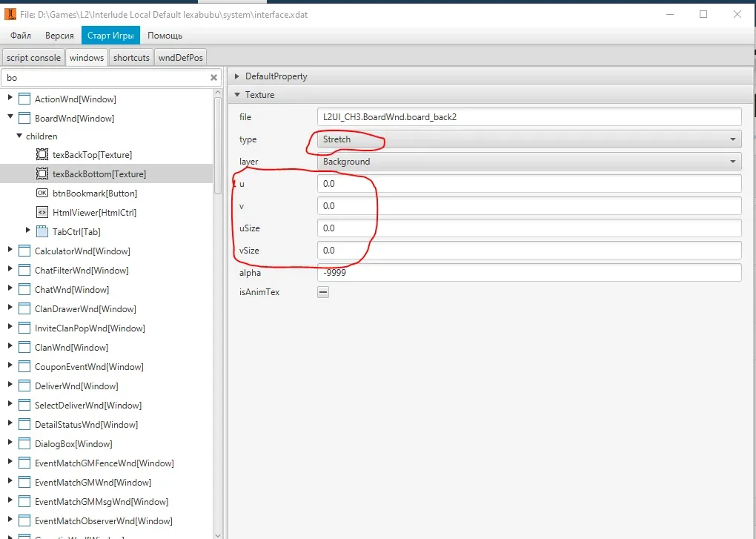Click the CalculatorWnd window icon
This screenshot has height=539, width=756.
tap(24, 251)
